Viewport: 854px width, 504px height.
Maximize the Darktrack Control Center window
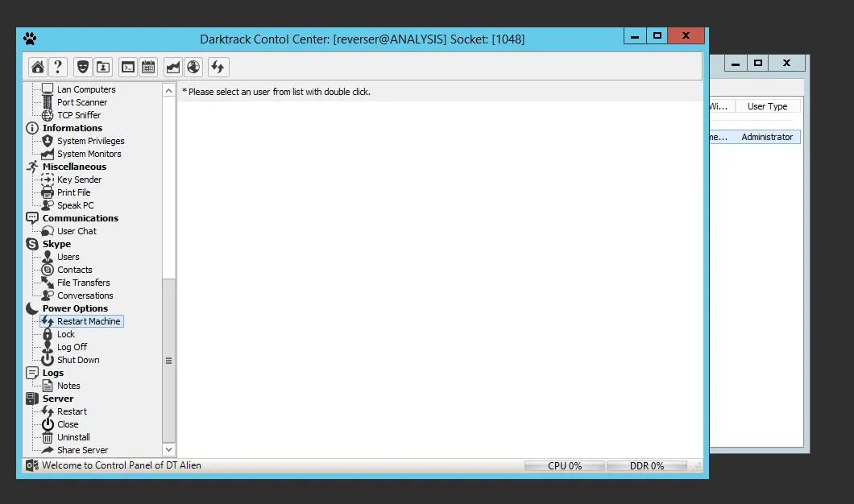click(x=657, y=36)
